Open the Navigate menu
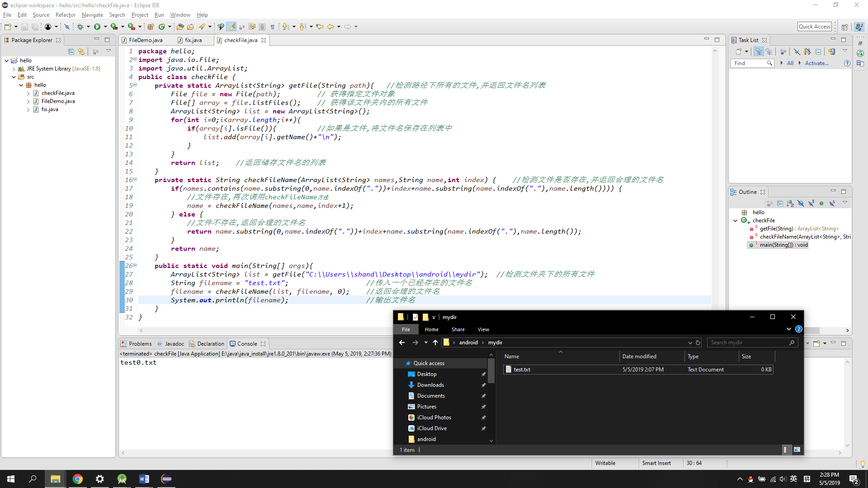The height and width of the screenshot is (488, 868). point(93,15)
